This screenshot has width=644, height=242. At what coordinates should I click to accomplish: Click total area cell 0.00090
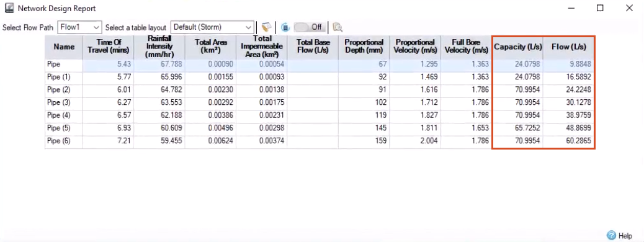tap(210, 65)
